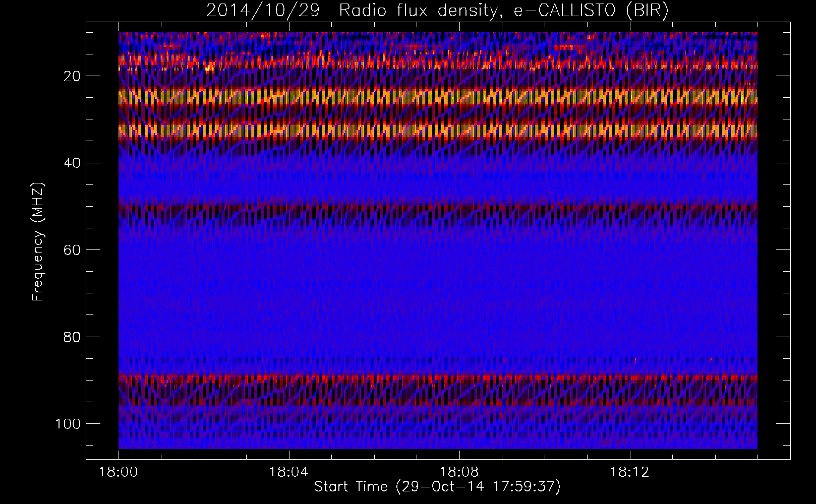Viewport: 816px width, 504px height.
Task: Click the 60 frequency tick label
Action: [72, 250]
